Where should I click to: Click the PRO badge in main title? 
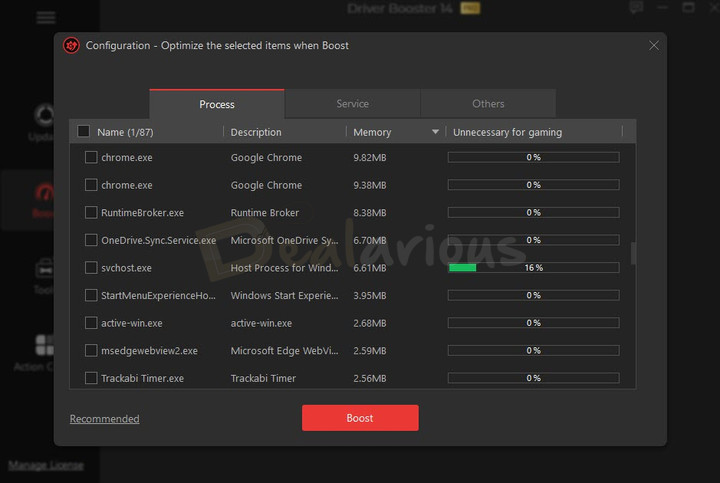coord(470,8)
